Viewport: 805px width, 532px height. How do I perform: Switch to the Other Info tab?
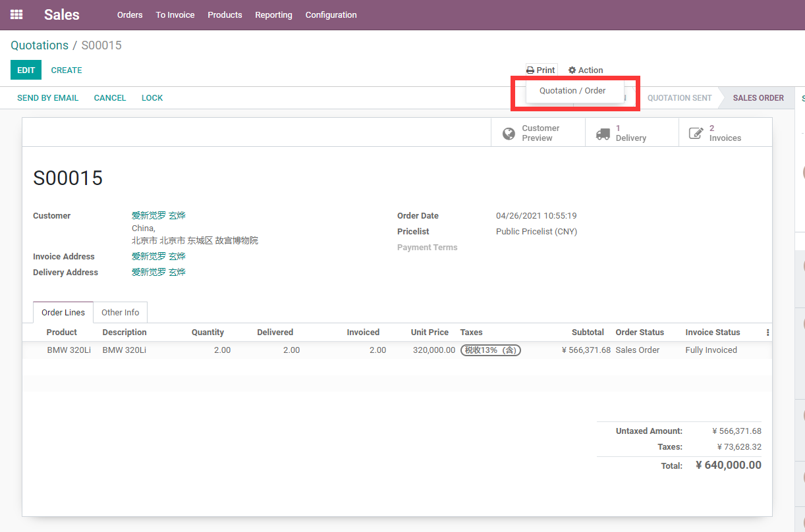121,313
